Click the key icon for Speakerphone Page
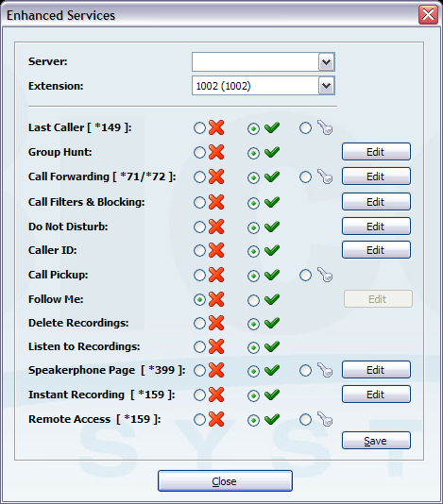 coord(325,370)
